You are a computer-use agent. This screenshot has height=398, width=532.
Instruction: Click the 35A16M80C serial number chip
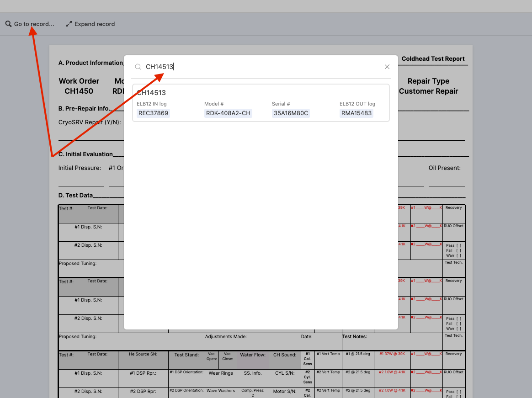[291, 113]
